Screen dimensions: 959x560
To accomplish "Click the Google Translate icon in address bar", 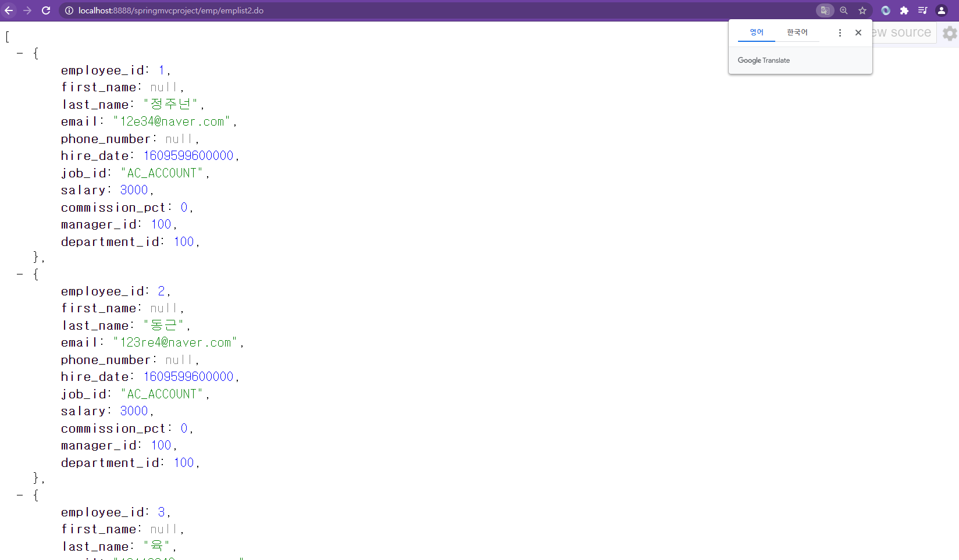I will 825,10.
